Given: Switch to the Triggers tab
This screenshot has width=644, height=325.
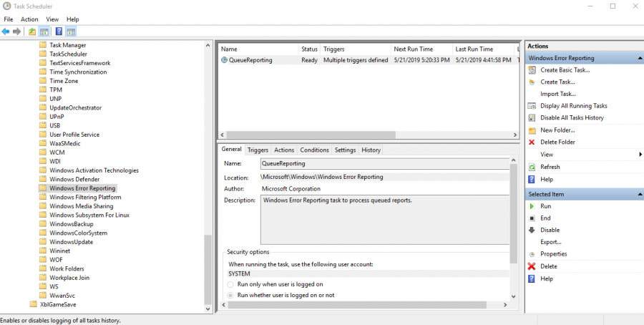Looking at the screenshot, I should click(x=258, y=150).
